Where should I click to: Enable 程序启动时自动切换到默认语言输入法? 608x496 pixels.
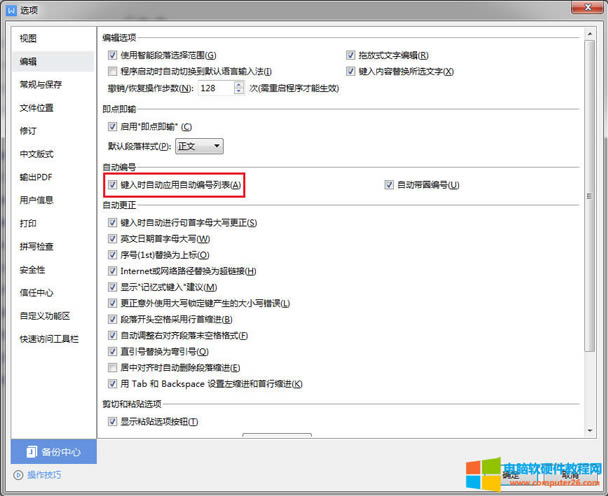tap(112, 72)
